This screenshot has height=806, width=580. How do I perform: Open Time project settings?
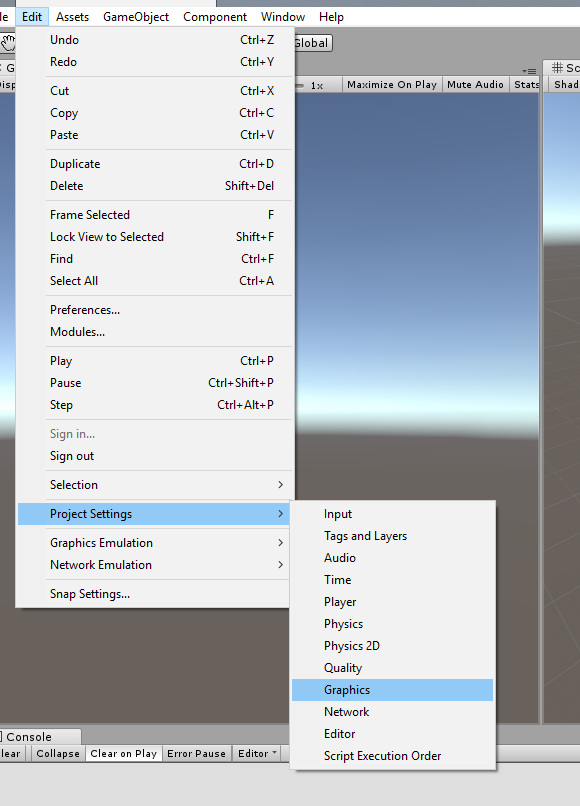(x=392, y=580)
